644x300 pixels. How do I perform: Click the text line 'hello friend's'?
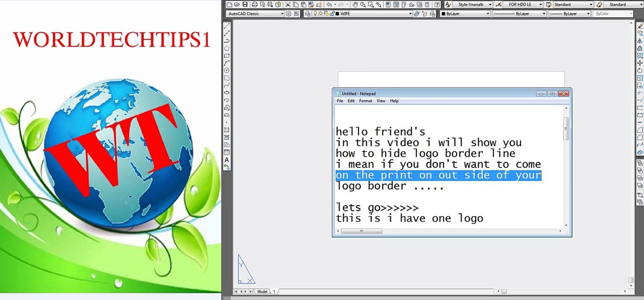380,132
